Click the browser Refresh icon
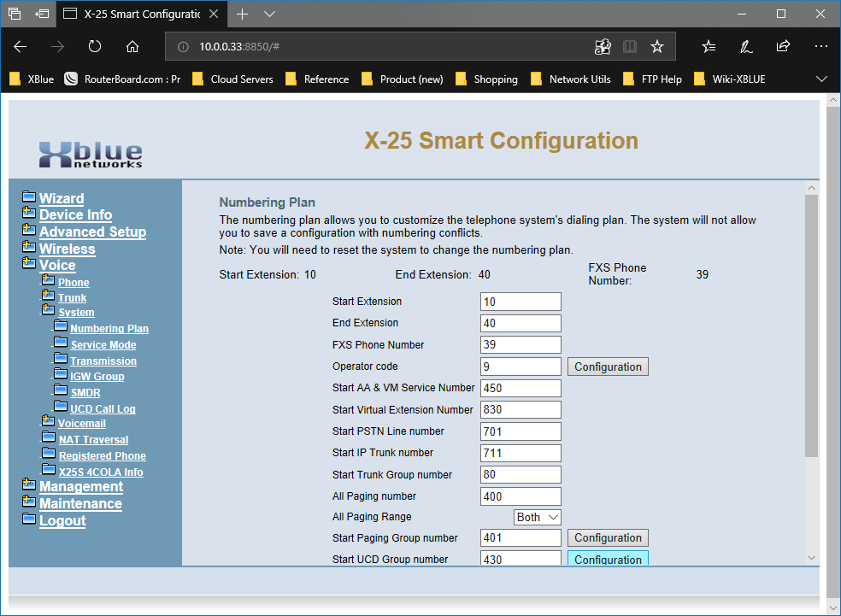Screen dimensions: 841x616 (x=95, y=47)
